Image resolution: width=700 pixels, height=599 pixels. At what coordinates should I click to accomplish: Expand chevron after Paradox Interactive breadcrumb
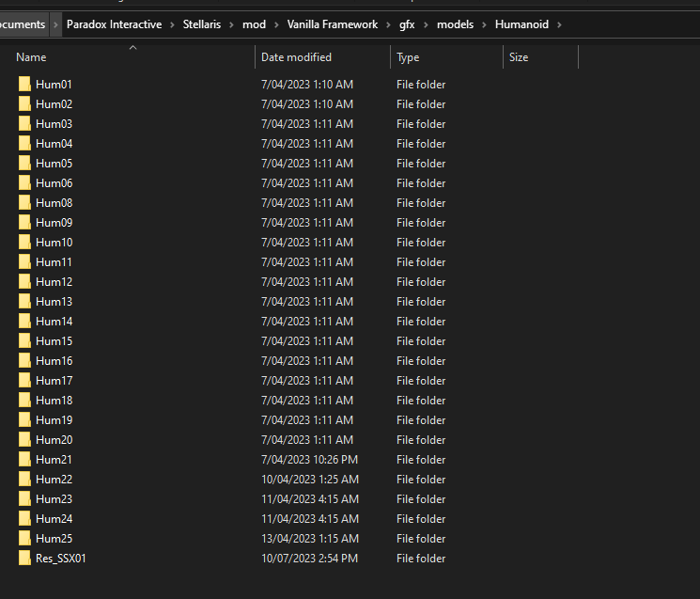[x=172, y=24]
